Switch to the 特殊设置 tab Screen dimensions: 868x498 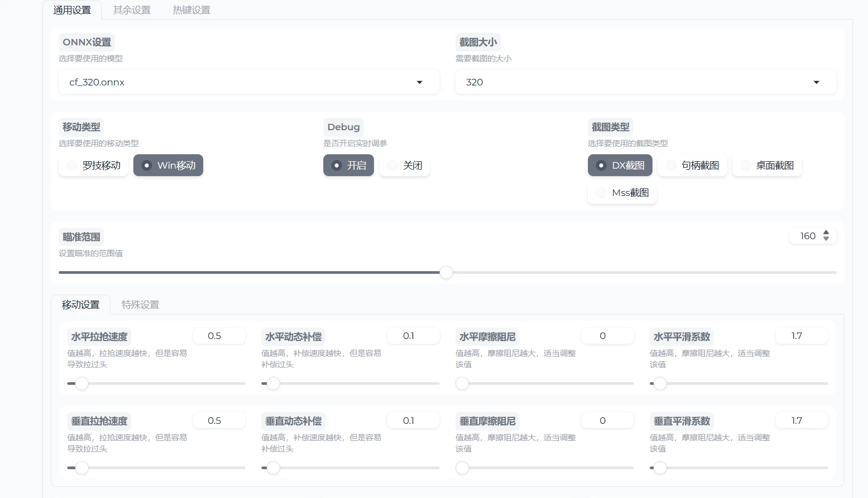tap(140, 305)
